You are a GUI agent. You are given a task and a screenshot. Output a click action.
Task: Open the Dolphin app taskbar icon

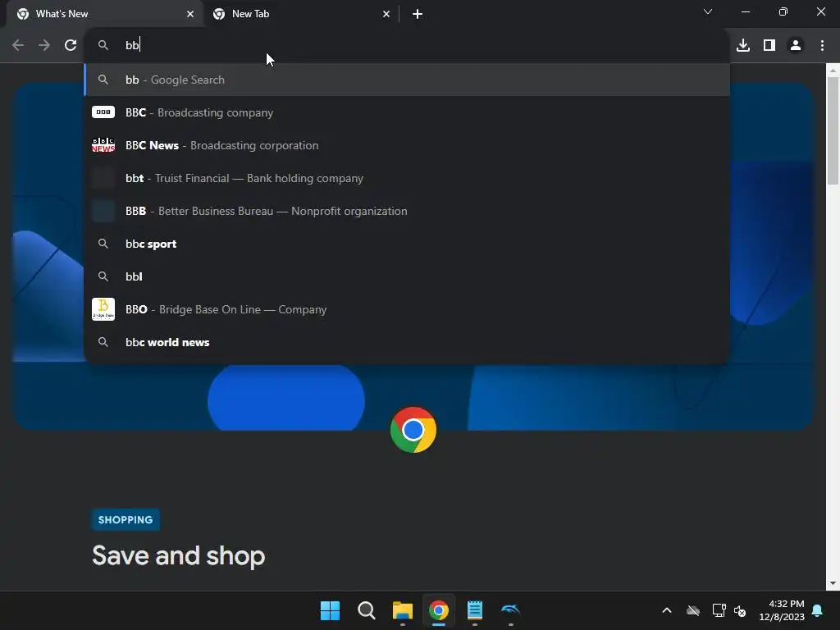[510, 610]
